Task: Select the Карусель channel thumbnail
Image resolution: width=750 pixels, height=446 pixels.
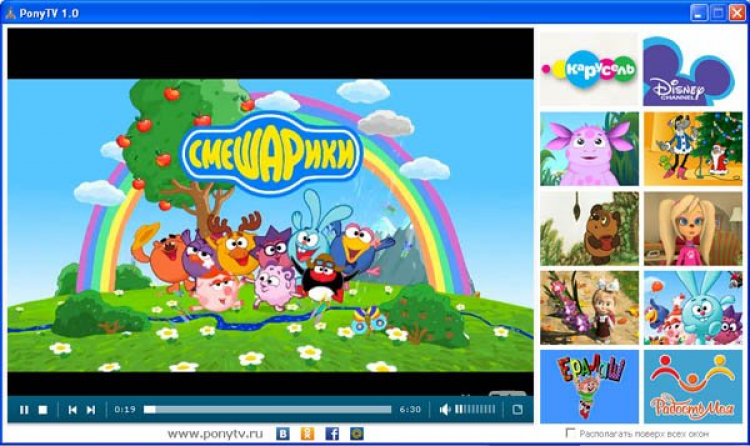Action: [x=589, y=69]
